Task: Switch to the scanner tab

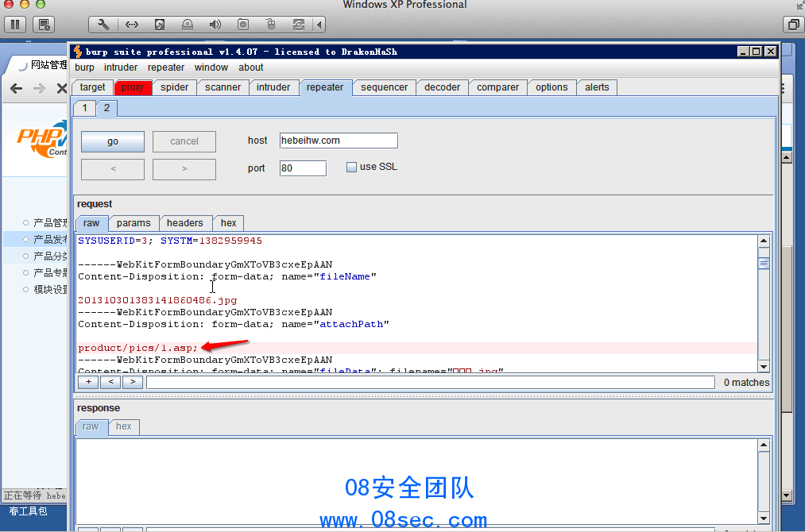Action: (x=223, y=87)
